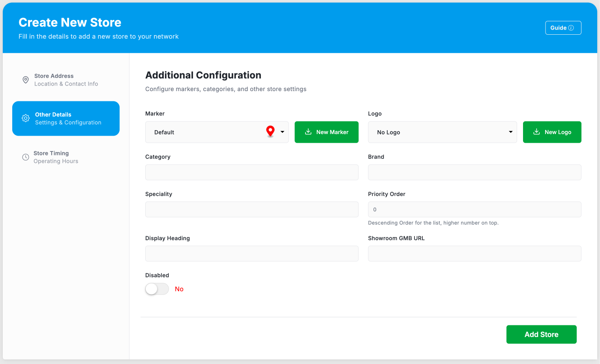Open the Guide button
600x364 pixels.
pyautogui.click(x=563, y=28)
